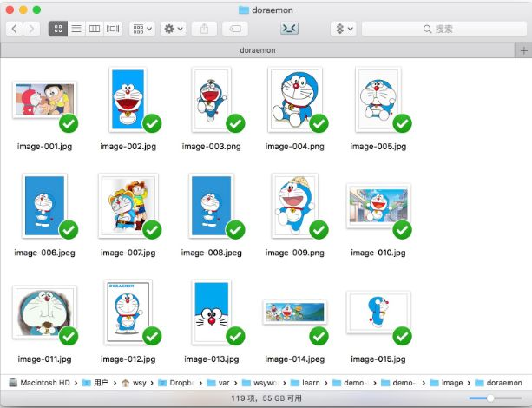
Task: Click learn folder in path bar
Action: click(305, 383)
